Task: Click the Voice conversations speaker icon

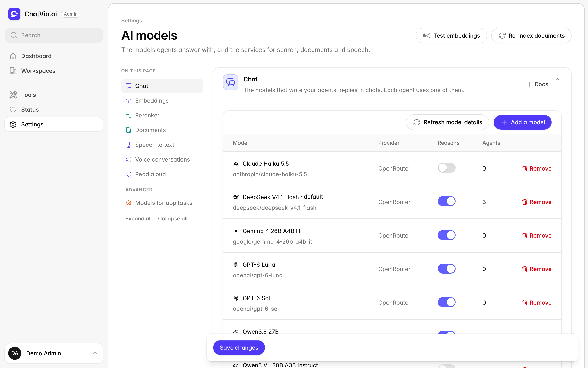Action: click(x=129, y=159)
